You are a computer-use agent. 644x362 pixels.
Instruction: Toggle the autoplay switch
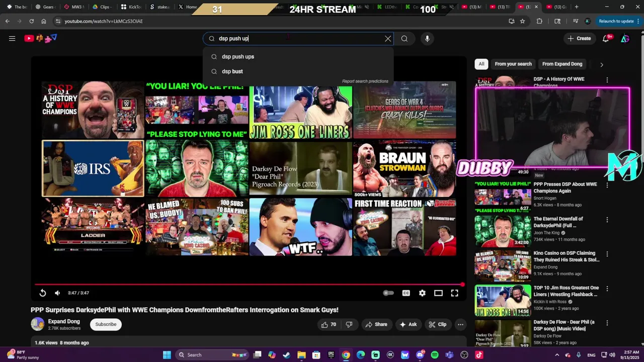tap(388, 293)
